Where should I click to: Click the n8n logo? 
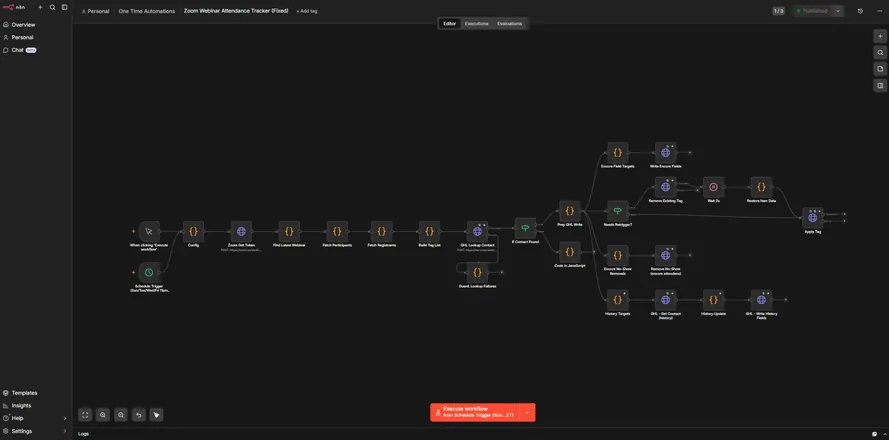click(x=14, y=7)
